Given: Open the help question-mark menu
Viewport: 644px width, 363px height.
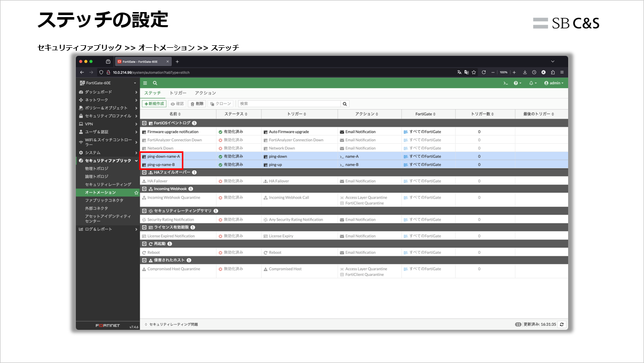Looking at the screenshot, I should click(517, 83).
